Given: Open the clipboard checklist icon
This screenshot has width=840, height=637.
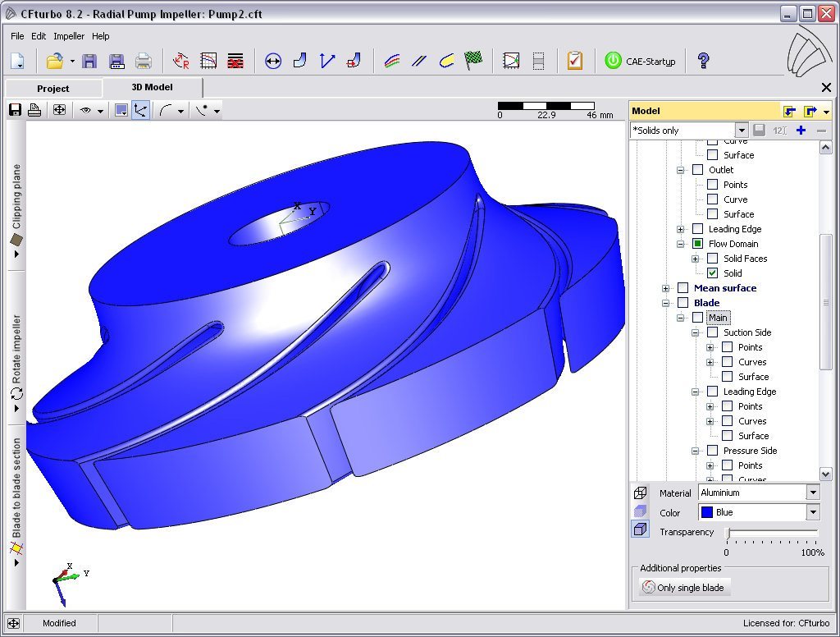Looking at the screenshot, I should click(x=574, y=60).
